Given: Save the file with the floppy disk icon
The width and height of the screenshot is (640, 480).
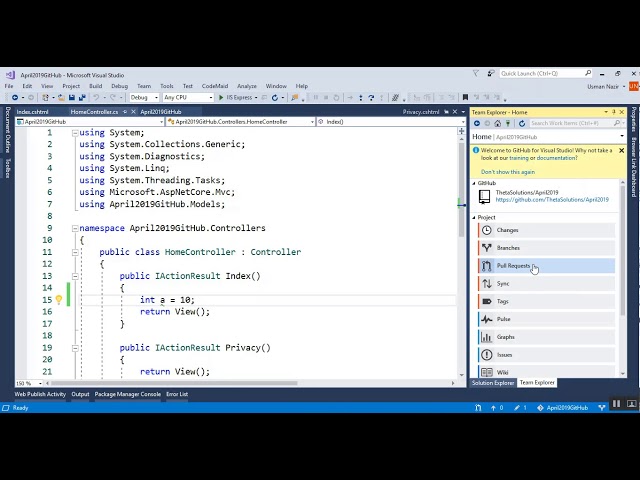Looking at the screenshot, I should (x=72, y=98).
